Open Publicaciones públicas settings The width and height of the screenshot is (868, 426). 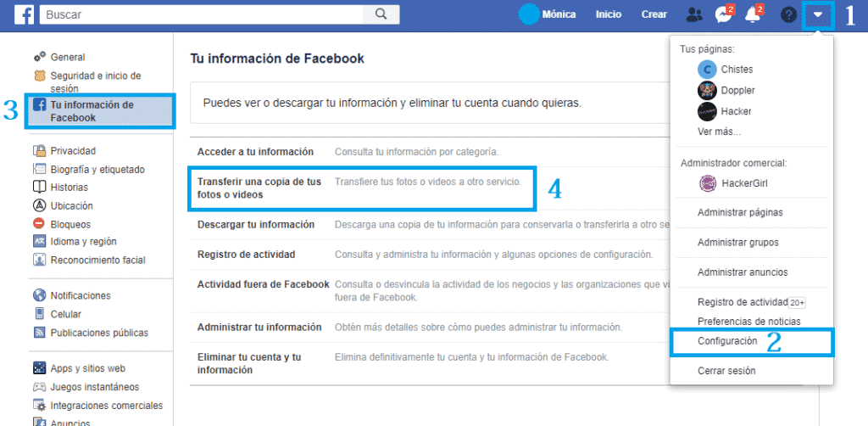coord(99,333)
